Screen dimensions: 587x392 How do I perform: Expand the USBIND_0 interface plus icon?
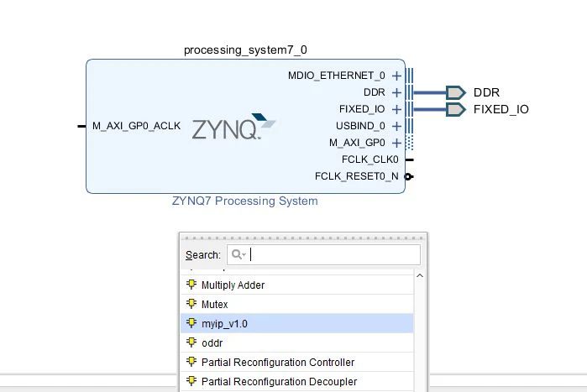click(396, 127)
